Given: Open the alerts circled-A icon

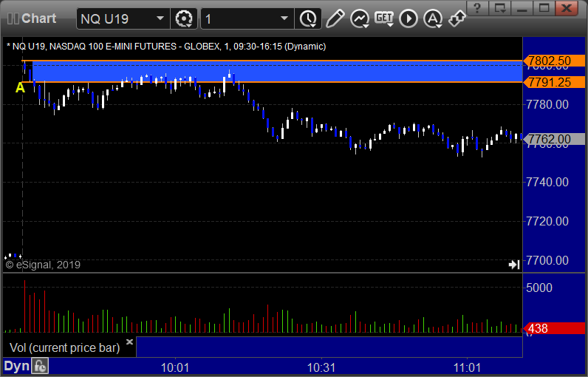Looking at the screenshot, I should (433, 18).
